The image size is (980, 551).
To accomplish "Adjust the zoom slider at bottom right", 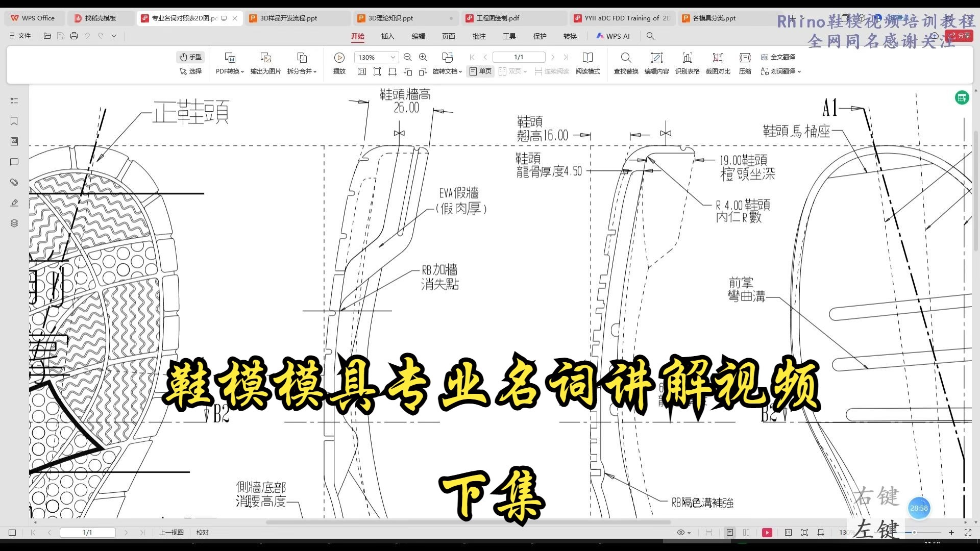I will click(x=913, y=533).
